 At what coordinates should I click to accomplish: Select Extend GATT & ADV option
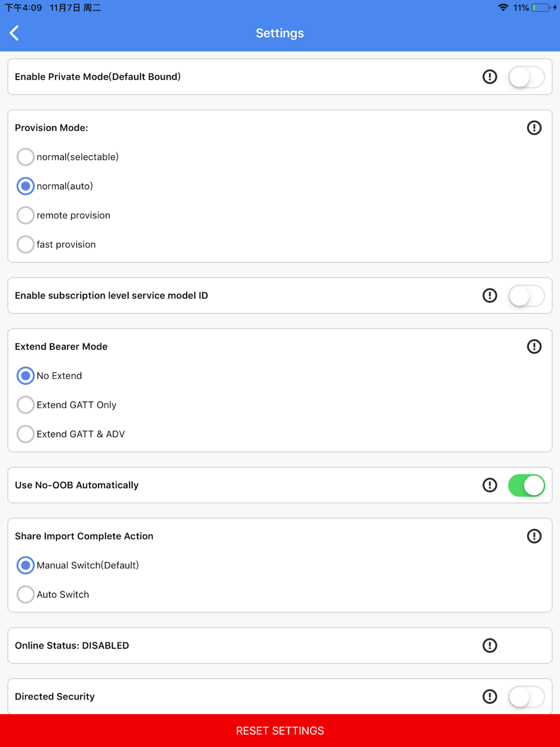tap(25, 434)
